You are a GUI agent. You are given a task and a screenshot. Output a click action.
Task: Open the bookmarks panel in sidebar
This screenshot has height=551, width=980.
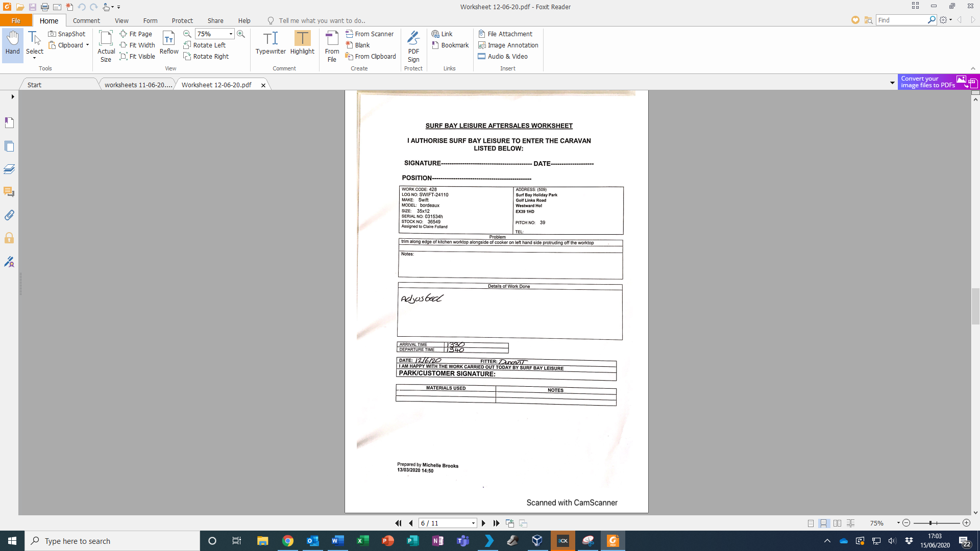click(x=9, y=123)
